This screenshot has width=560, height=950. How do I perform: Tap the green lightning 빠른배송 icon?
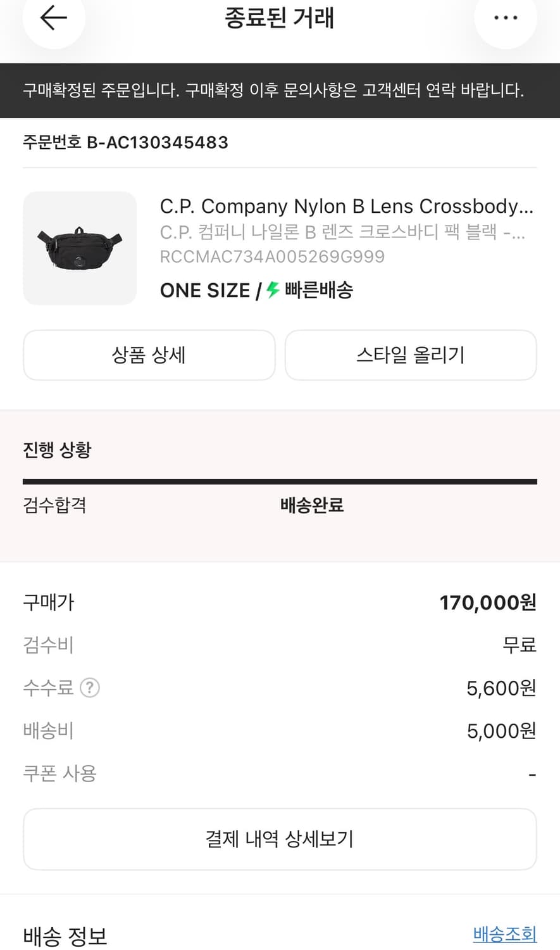(273, 290)
